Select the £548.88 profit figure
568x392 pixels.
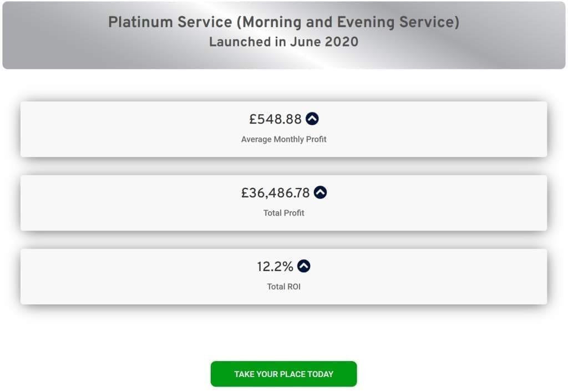pos(275,119)
